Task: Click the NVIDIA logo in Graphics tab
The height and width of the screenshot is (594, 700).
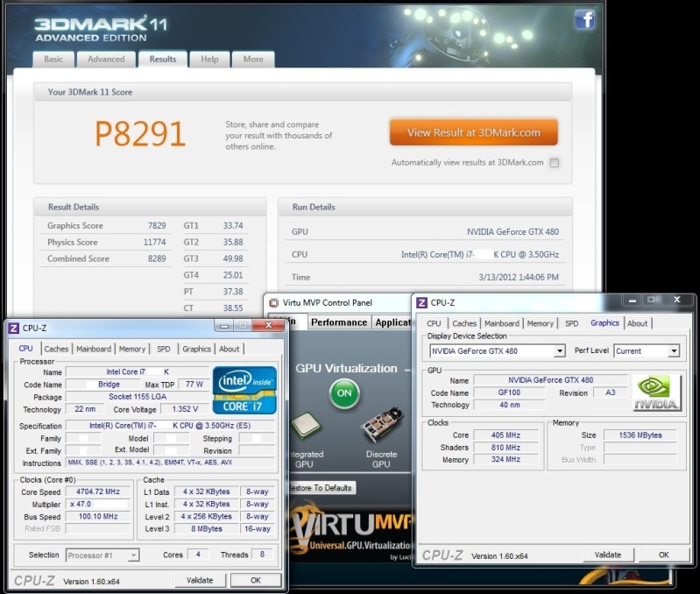Action: click(657, 392)
